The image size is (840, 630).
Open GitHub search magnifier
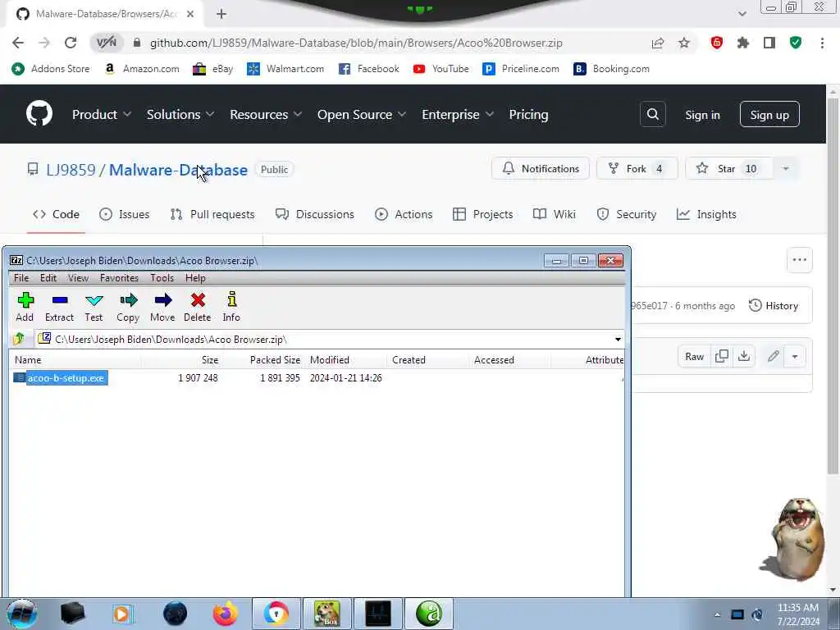(x=652, y=114)
